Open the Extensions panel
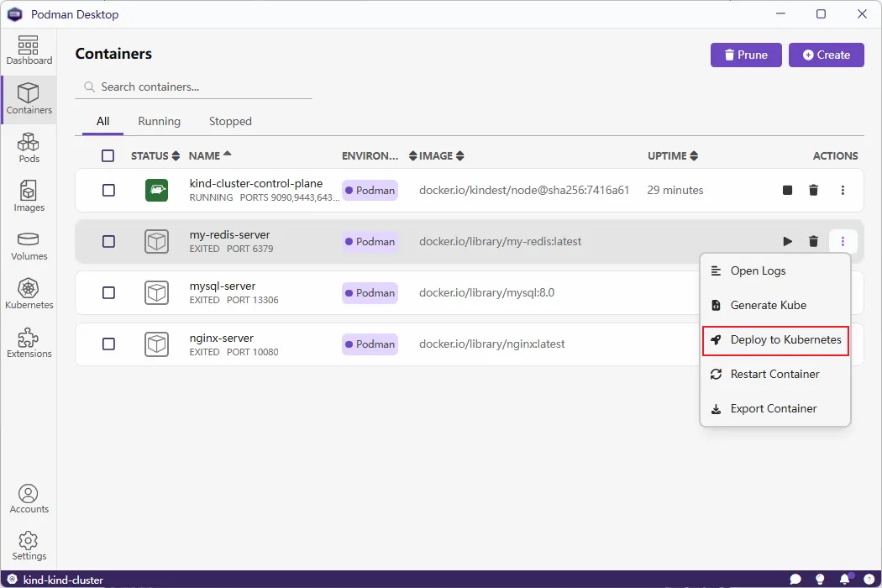This screenshot has height=588, width=882. pyautogui.click(x=29, y=342)
